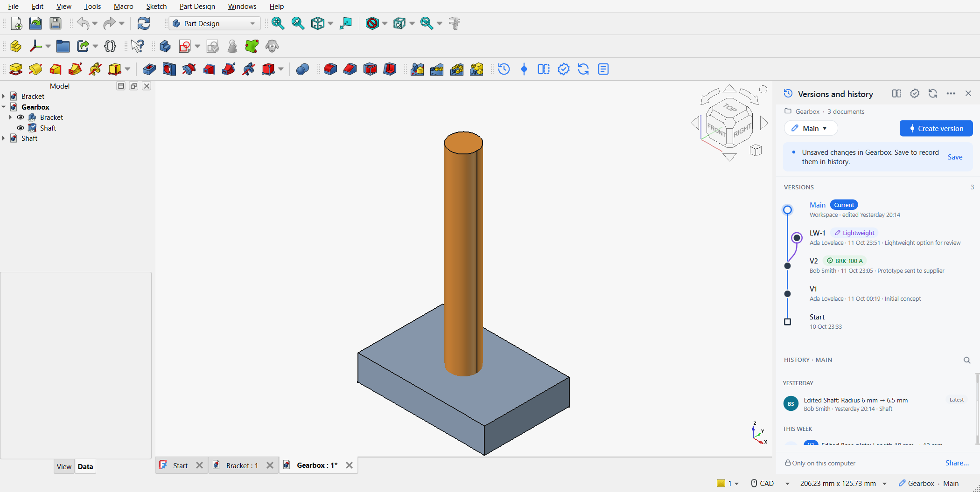The height and width of the screenshot is (492, 980).
Task: Switch to the Bracket : 1 tab
Action: coord(242,465)
